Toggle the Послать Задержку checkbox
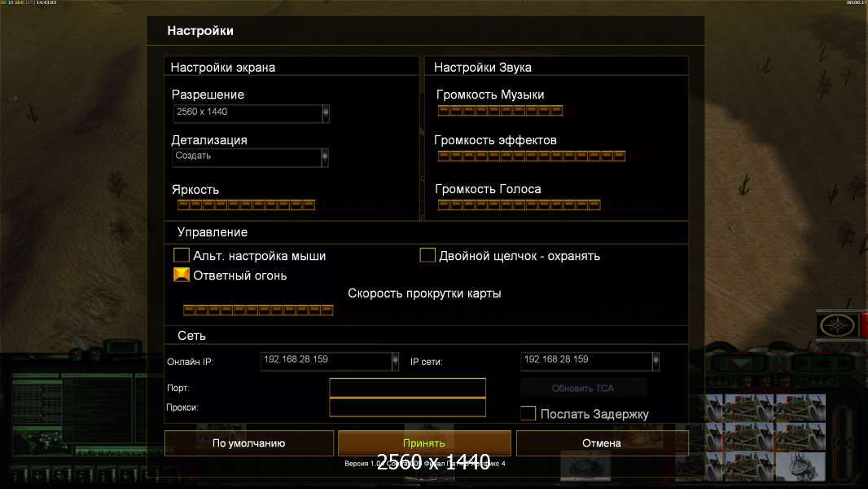The width and height of the screenshot is (868, 489). [528, 413]
